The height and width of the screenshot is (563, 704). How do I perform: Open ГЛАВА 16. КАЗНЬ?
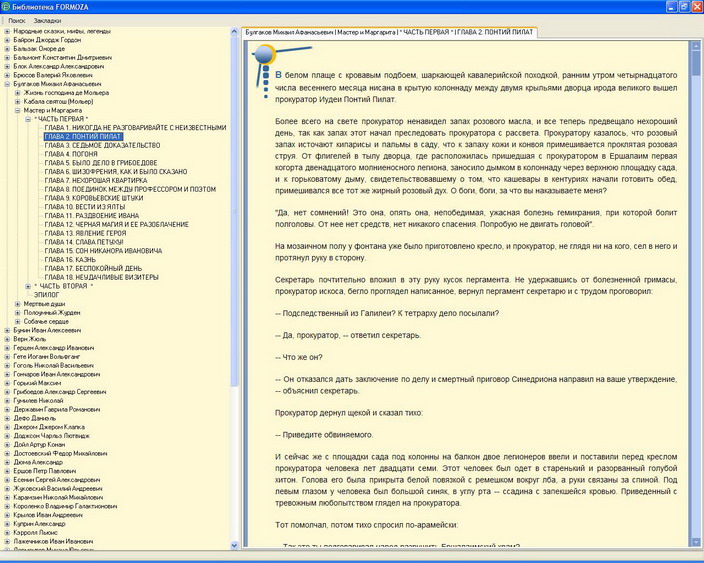[70, 260]
